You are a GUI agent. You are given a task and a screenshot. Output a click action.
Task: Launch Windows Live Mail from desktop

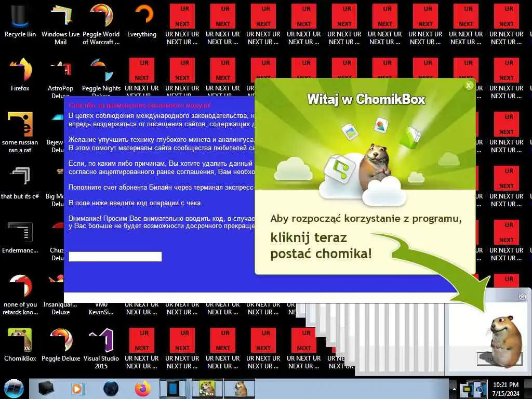click(x=60, y=24)
